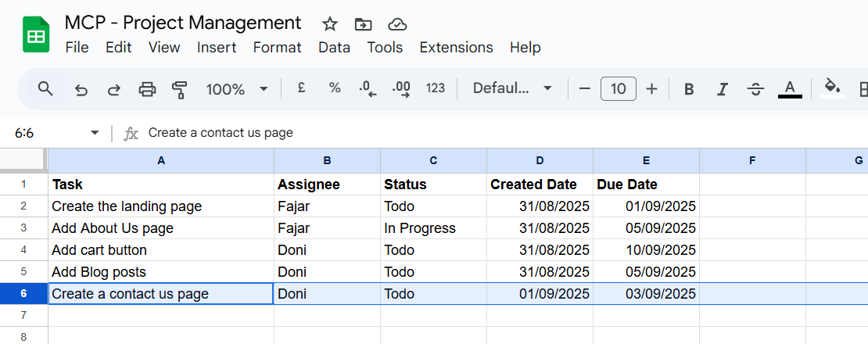Image resolution: width=868 pixels, height=344 pixels.
Task: Open the text color picker
Action: click(x=790, y=89)
